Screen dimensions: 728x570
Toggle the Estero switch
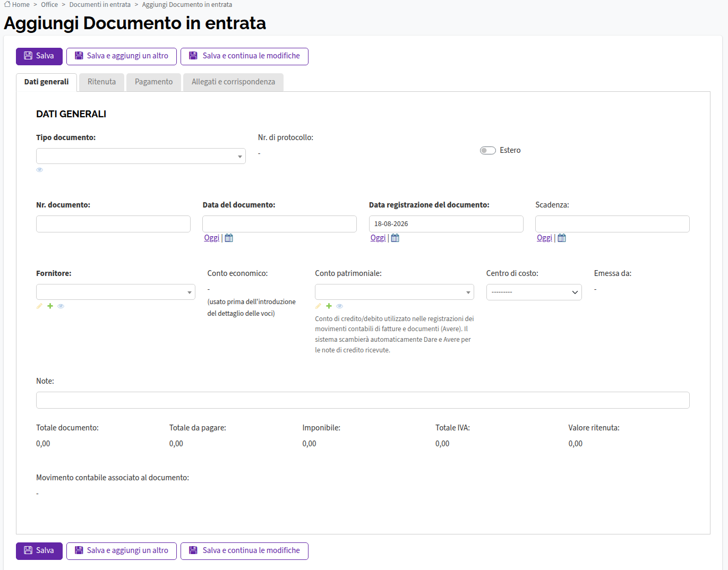pos(487,150)
